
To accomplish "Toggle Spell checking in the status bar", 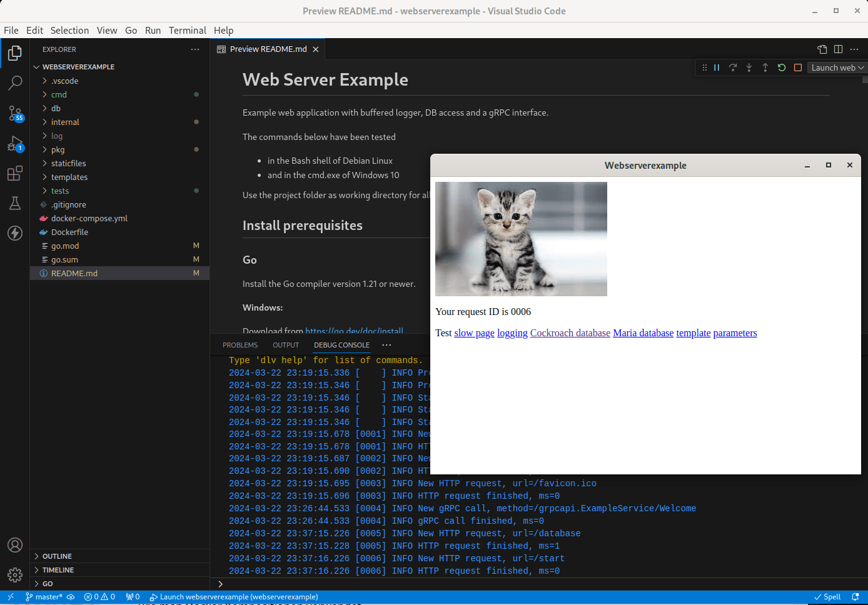I will [828, 597].
